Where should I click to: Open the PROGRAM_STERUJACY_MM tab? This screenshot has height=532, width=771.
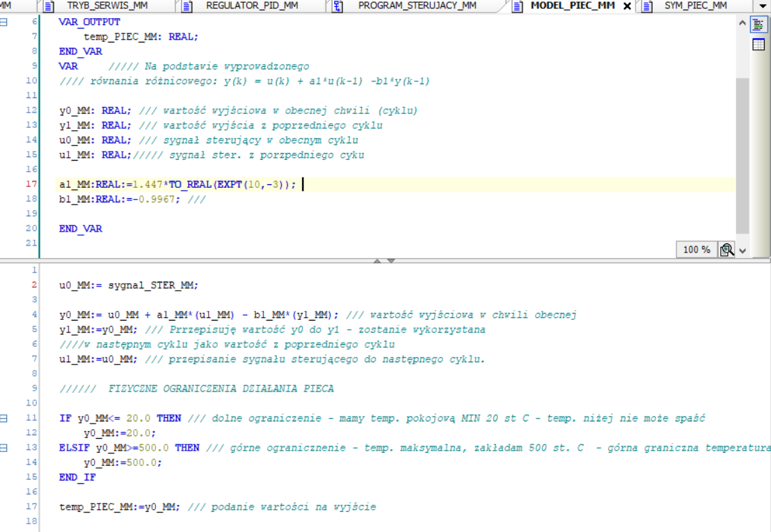coord(417,6)
